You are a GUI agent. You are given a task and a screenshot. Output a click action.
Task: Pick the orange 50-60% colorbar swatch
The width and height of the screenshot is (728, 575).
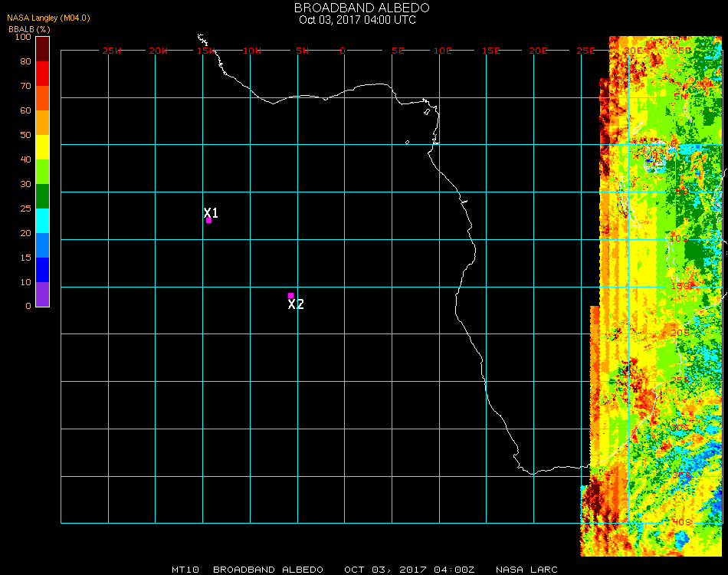(x=43, y=123)
